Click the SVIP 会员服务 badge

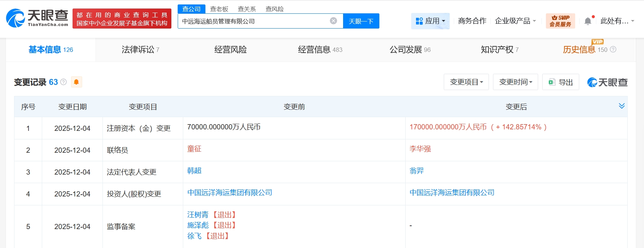[x=560, y=21]
